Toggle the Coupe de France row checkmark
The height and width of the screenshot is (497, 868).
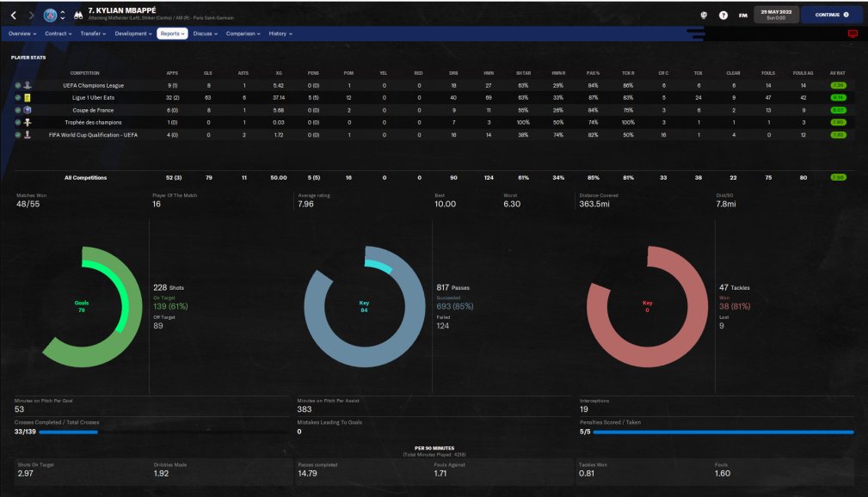(x=18, y=110)
